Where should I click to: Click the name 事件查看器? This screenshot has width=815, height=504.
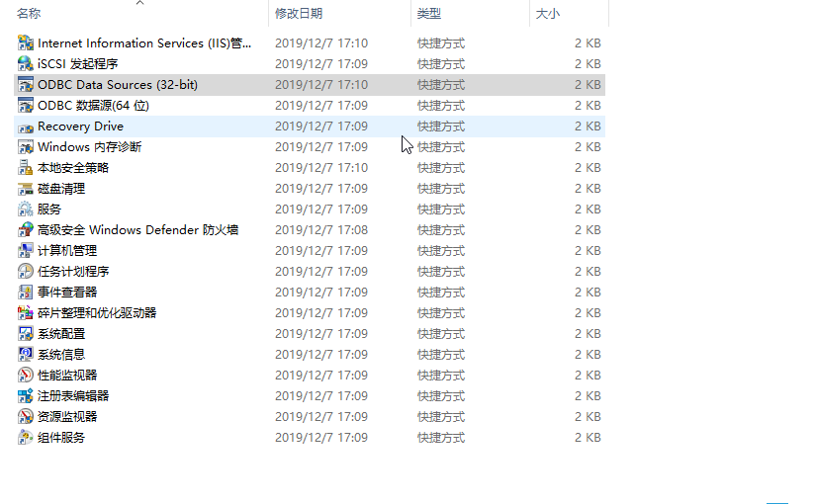[67, 293]
